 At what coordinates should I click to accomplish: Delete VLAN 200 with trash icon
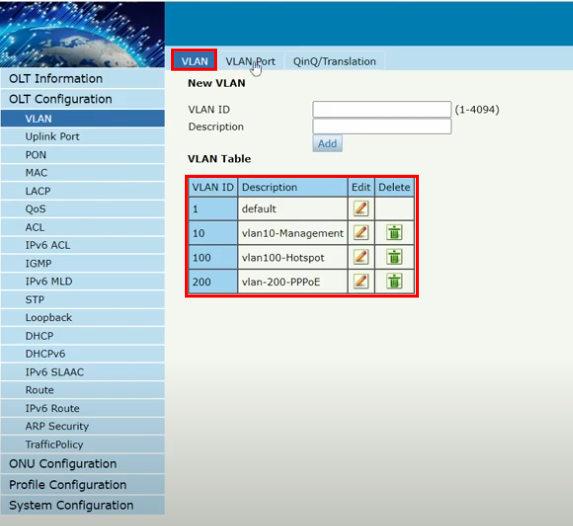pyautogui.click(x=394, y=281)
